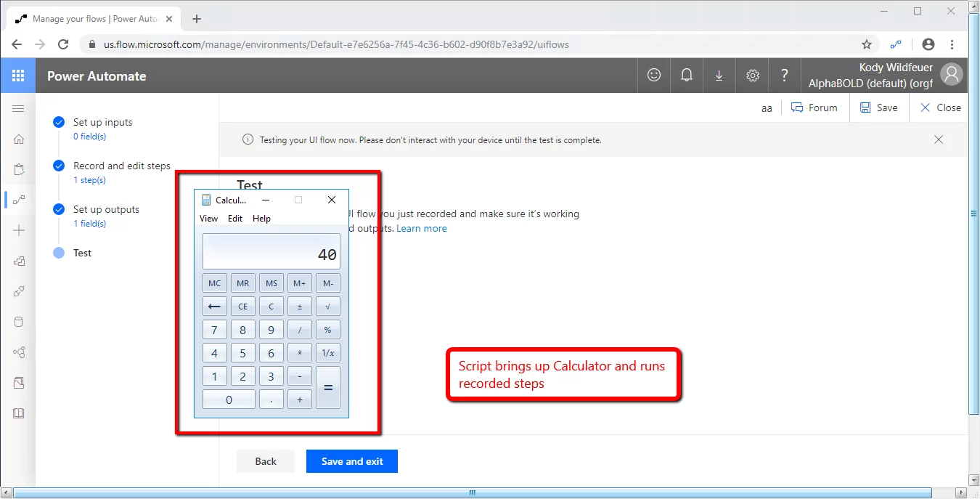Click the square root key
980x499 pixels.
(328, 307)
